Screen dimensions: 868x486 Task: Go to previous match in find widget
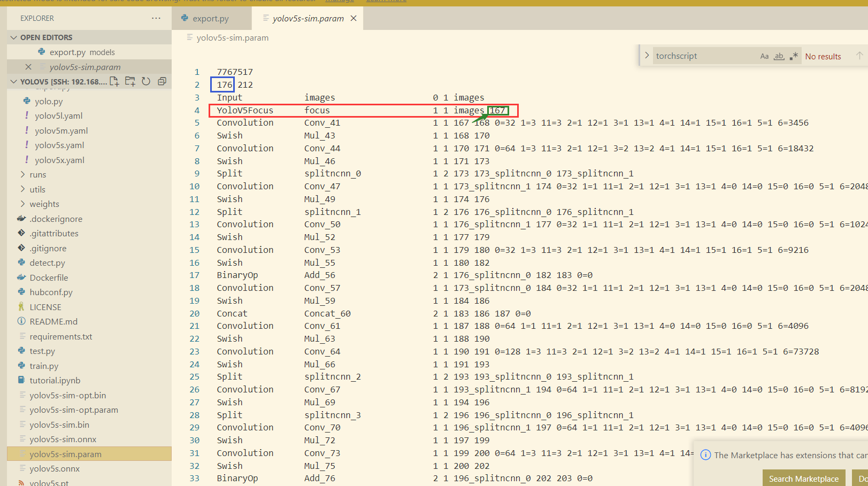click(859, 56)
